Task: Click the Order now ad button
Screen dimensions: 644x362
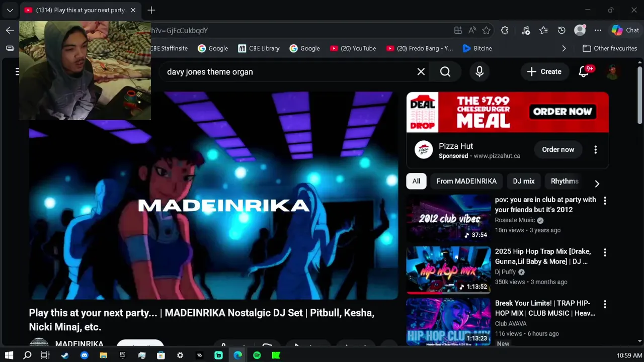Action: click(x=558, y=149)
